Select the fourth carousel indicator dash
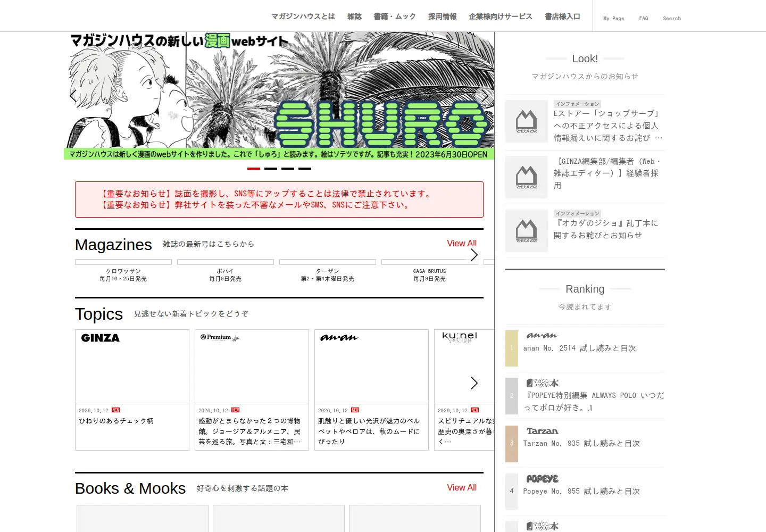This screenshot has width=766, height=532. pos(305,168)
